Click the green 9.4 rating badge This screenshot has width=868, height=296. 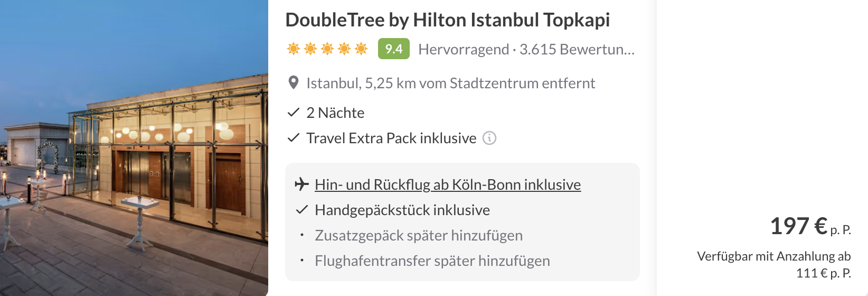pyautogui.click(x=393, y=49)
